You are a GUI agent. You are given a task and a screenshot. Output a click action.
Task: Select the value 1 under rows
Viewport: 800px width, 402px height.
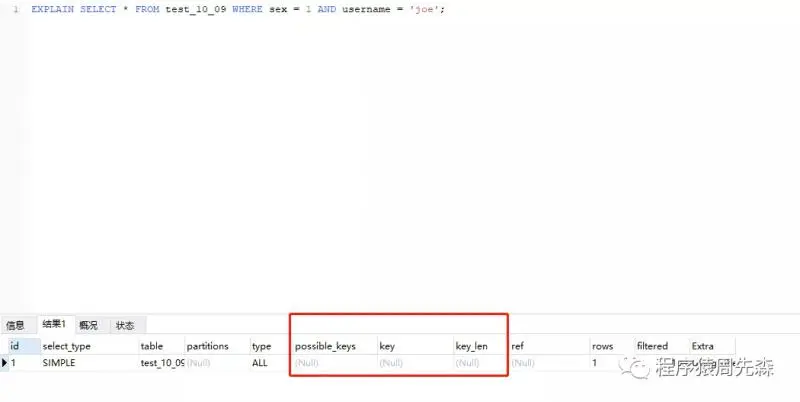coord(612,363)
